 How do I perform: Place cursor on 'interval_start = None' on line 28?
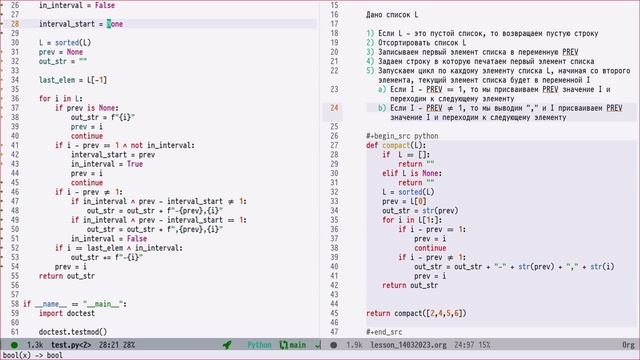tap(81, 24)
